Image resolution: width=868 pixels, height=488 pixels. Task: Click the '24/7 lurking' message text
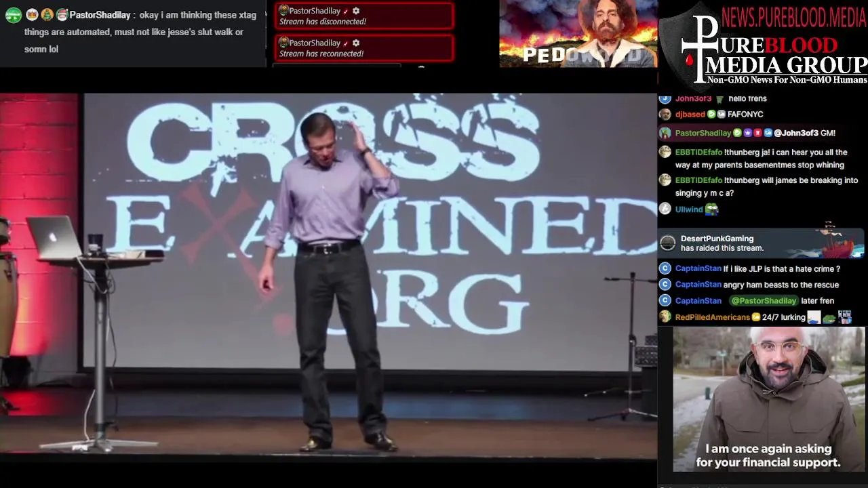[784, 317]
